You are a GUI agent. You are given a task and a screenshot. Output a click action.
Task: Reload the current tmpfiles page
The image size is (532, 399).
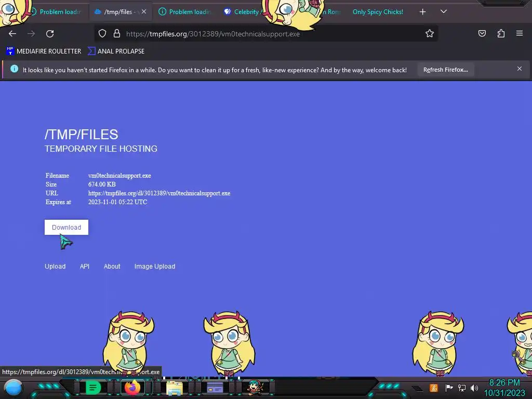[50, 34]
